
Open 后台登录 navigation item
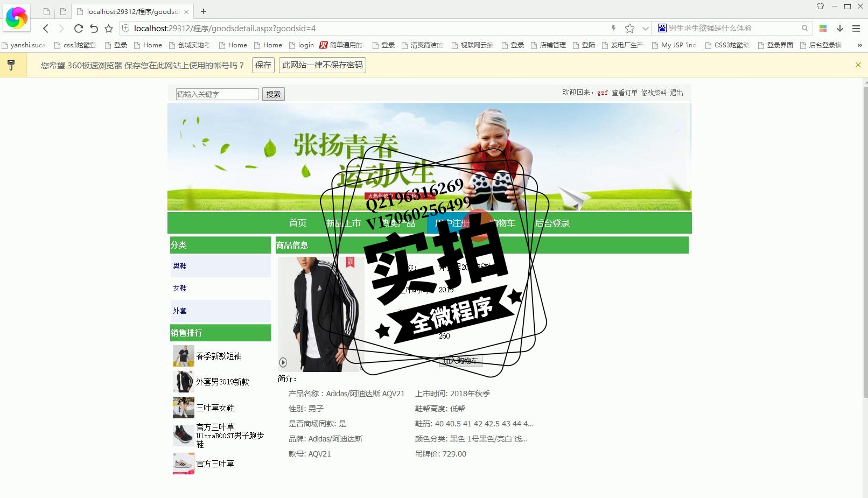(x=552, y=223)
